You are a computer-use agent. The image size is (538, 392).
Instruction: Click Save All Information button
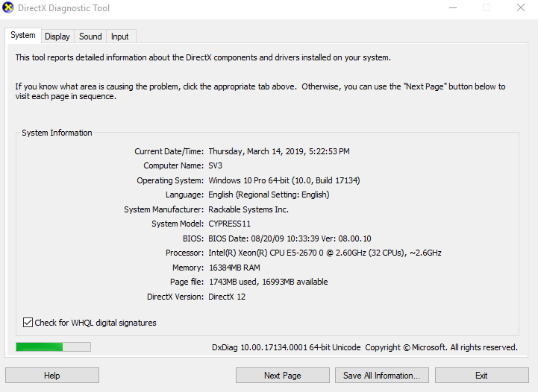[381, 376]
